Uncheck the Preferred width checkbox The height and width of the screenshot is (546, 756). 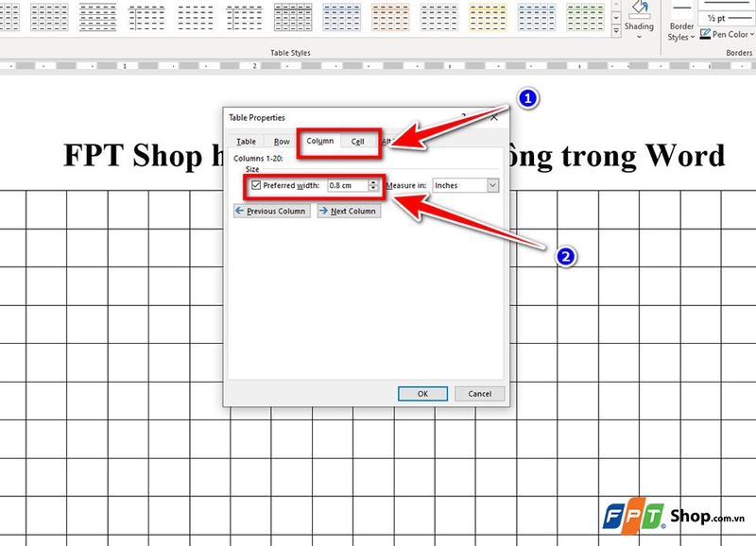[256, 185]
